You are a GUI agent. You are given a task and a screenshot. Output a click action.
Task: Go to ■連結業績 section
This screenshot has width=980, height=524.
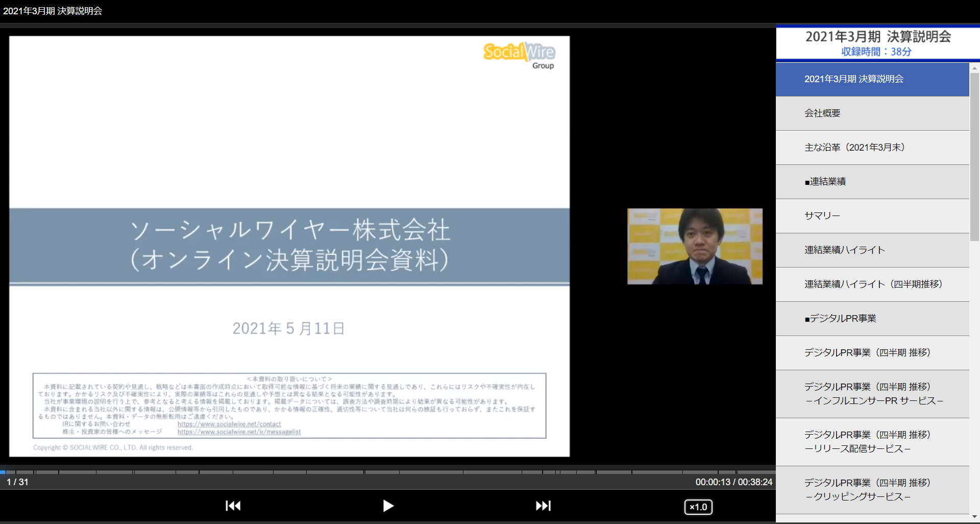pyautogui.click(x=872, y=182)
